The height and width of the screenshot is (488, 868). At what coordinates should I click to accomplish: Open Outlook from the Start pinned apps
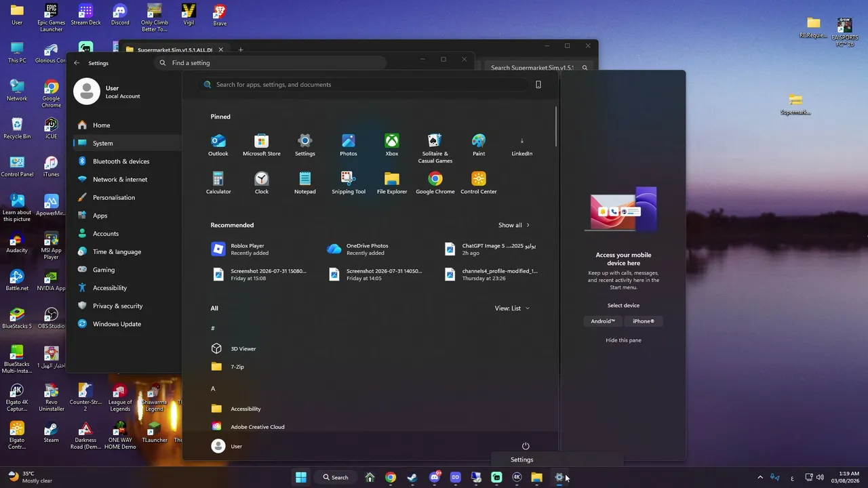tap(218, 145)
